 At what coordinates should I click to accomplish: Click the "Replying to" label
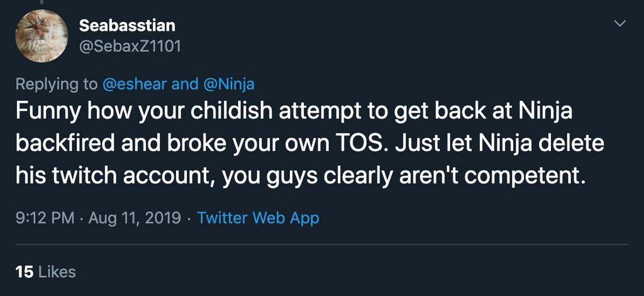[57, 84]
